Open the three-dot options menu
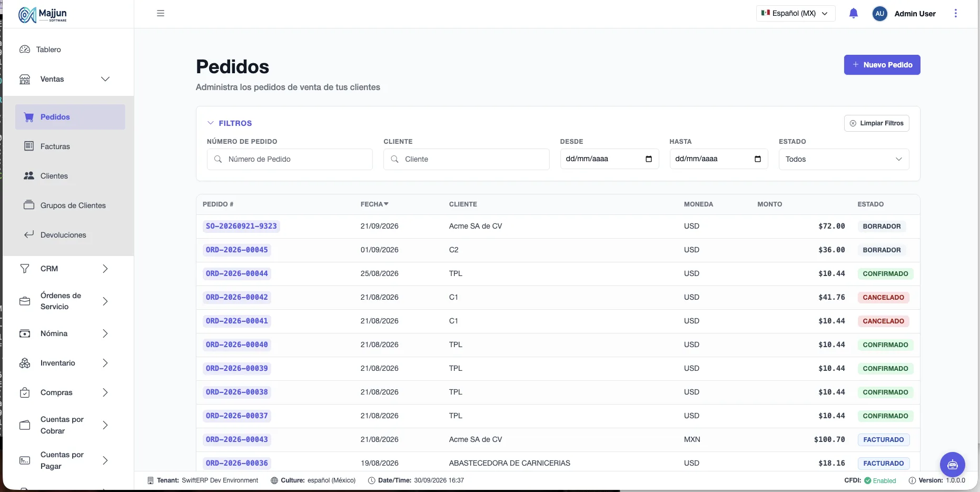Viewport: 980px width, 492px height. click(956, 14)
